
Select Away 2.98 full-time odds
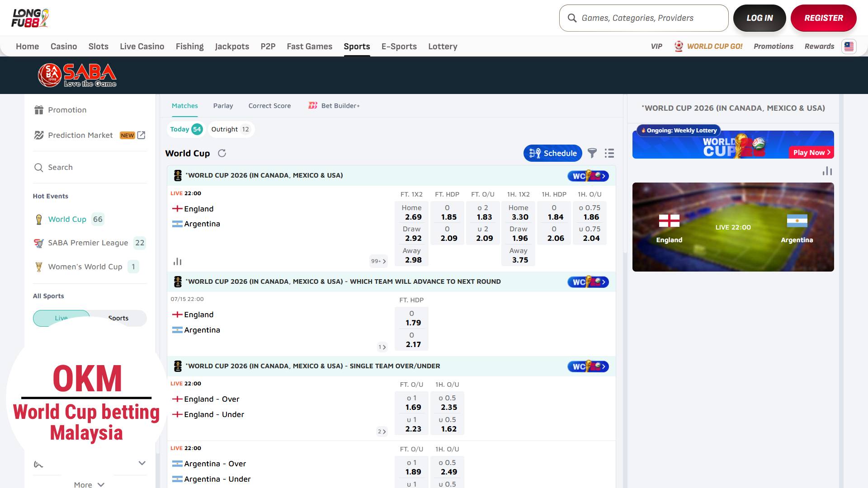(x=412, y=255)
